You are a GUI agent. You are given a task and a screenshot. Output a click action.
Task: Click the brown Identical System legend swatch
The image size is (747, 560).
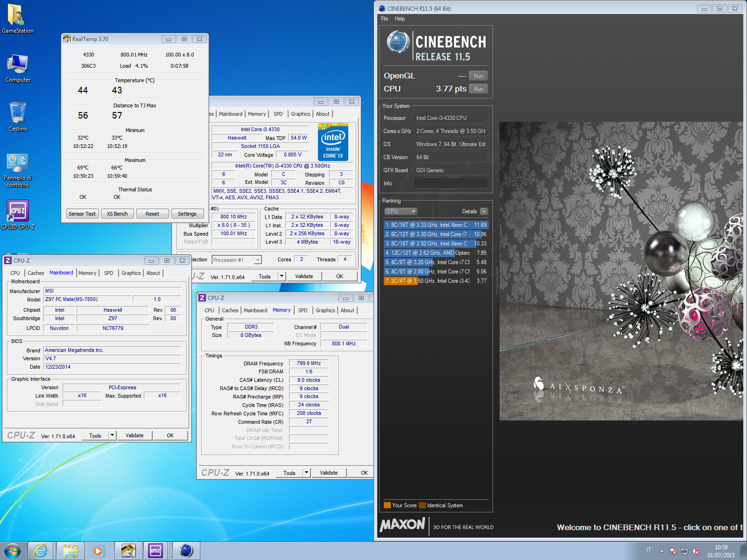pos(422,505)
